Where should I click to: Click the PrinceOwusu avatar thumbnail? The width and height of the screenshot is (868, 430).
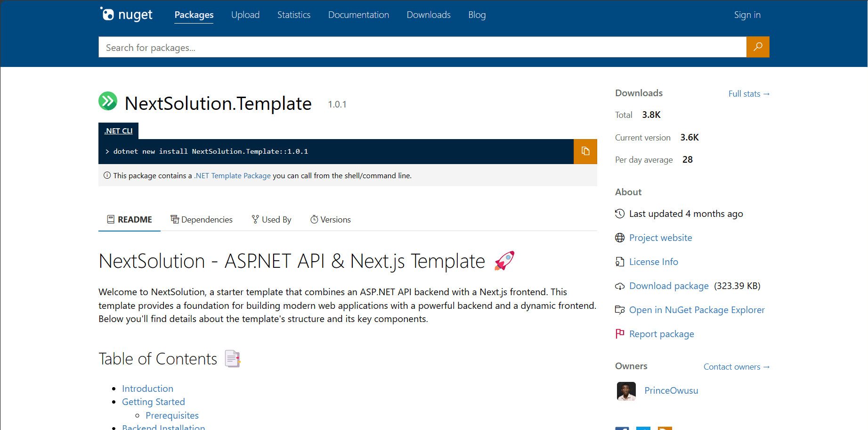(x=626, y=391)
